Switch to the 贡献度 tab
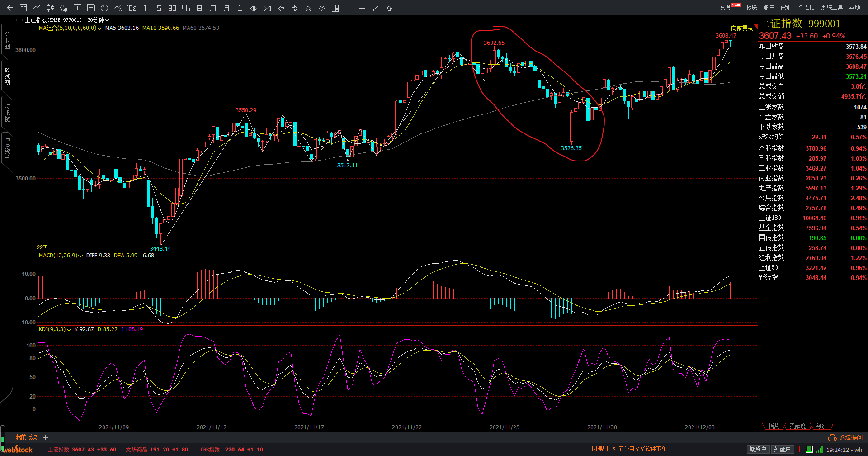The image size is (868, 456). tap(797, 426)
